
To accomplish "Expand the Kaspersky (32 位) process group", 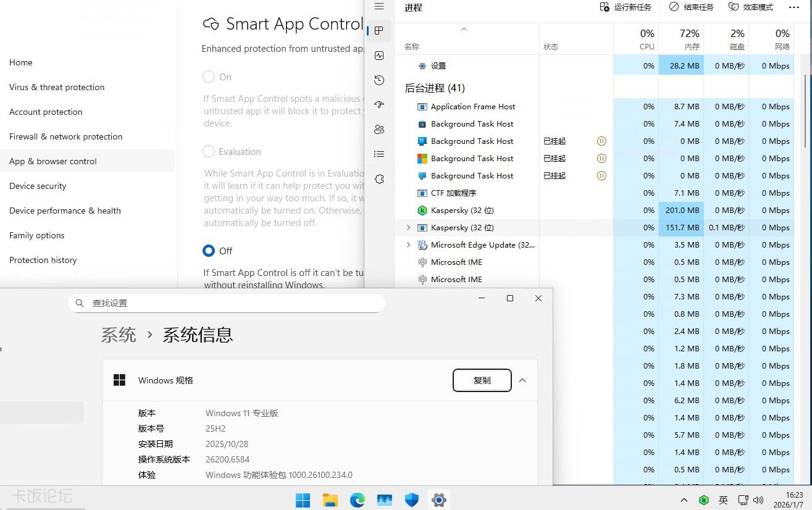I will pos(408,228).
